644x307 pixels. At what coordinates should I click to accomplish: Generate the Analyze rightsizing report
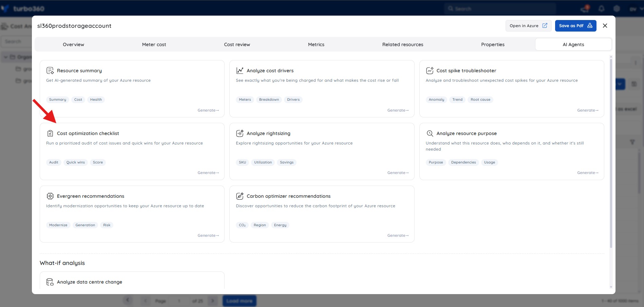tap(398, 173)
